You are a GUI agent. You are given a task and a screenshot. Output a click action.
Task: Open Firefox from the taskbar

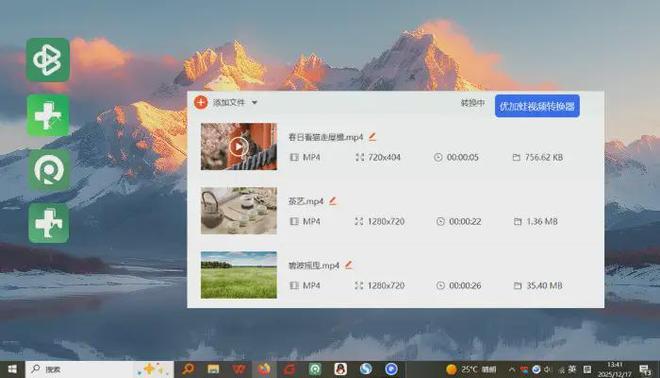coord(264,369)
